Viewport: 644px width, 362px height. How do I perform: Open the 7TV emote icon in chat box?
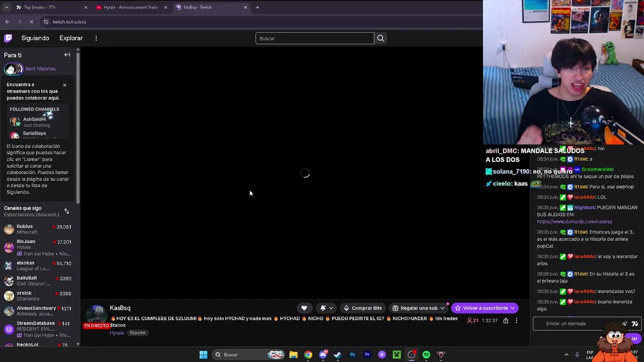tap(635, 324)
